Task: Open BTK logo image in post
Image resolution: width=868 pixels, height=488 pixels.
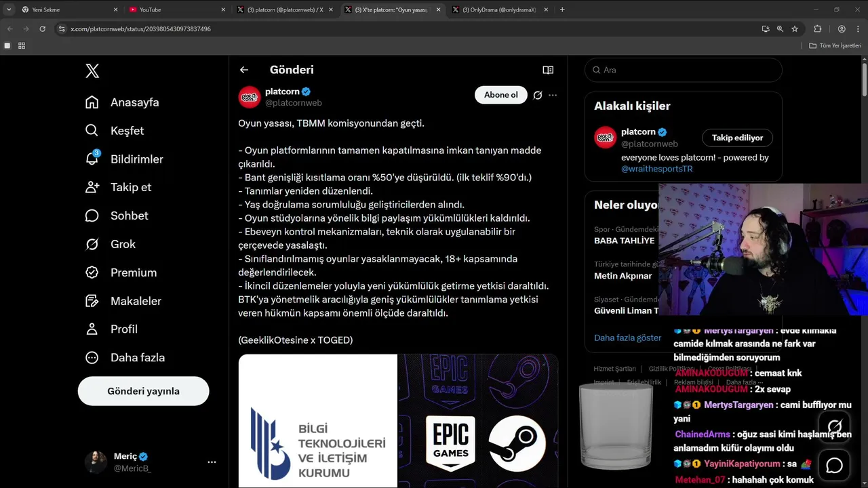Action: pos(317,421)
